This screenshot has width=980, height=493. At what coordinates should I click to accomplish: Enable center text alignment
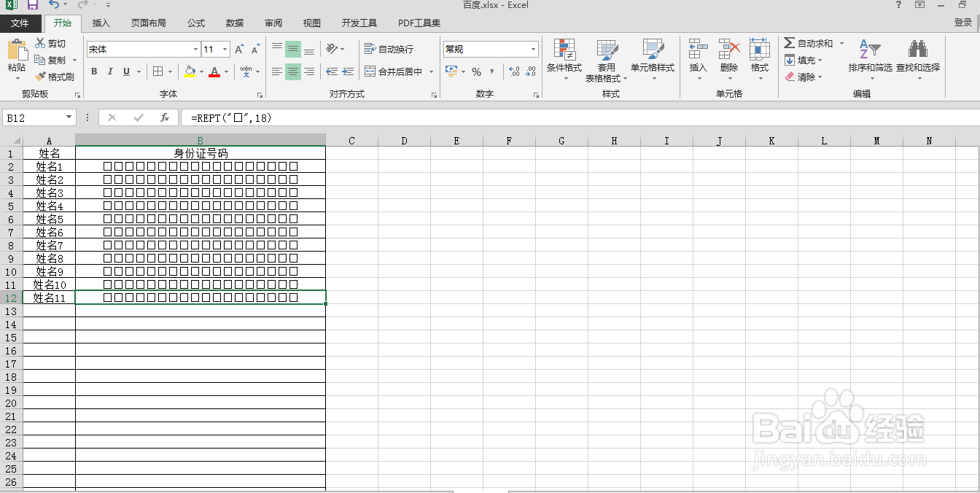[x=292, y=71]
